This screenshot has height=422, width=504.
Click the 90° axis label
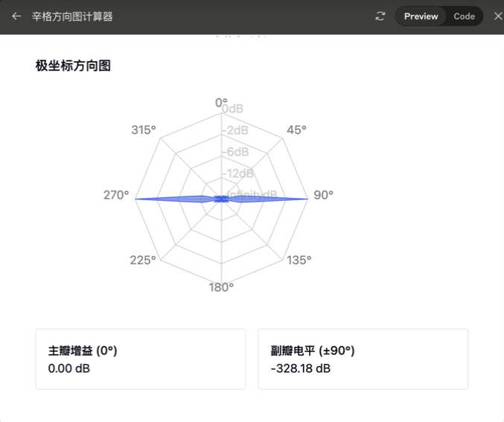click(323, 195)
